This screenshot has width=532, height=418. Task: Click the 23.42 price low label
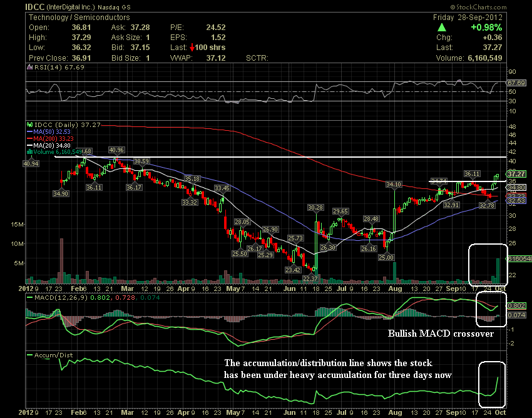click(x=292, y=270)
